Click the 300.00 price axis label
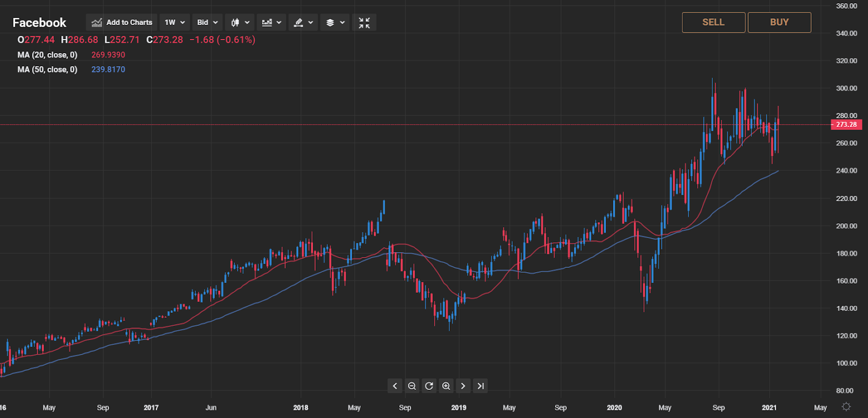868x418 pixels. pyautogui.click(x=846, y=88)
